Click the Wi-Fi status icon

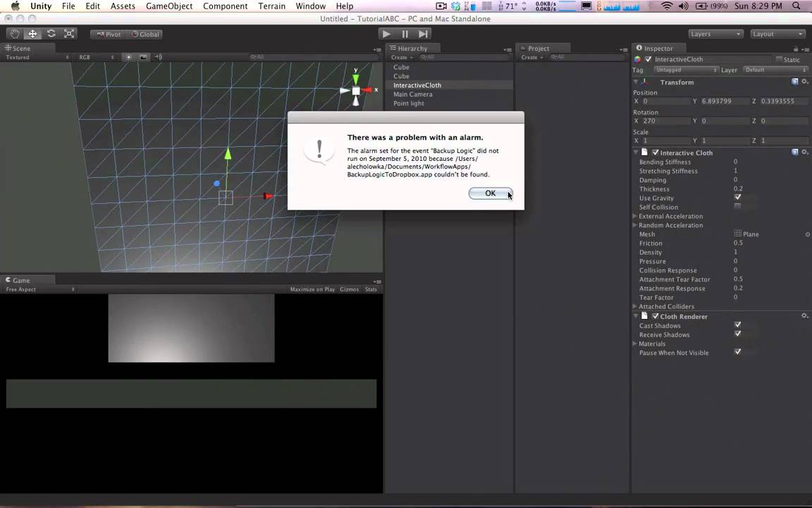click(667, 6)
